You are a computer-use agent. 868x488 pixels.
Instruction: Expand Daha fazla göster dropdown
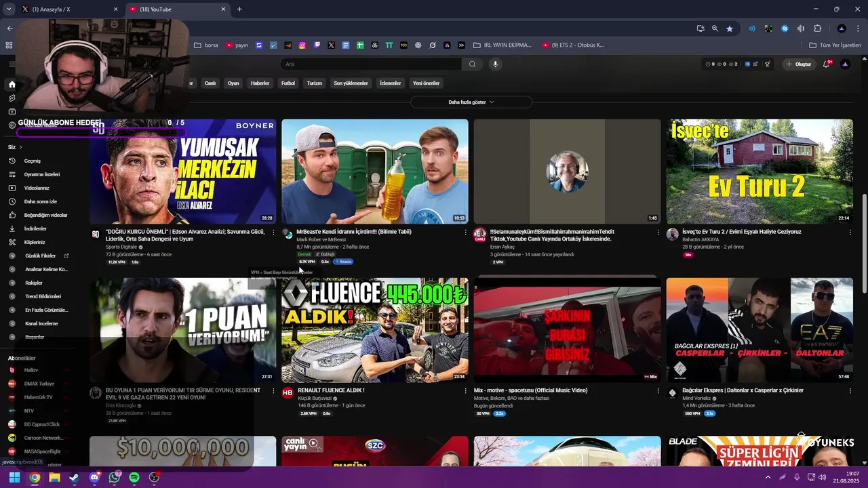(471, 102)
